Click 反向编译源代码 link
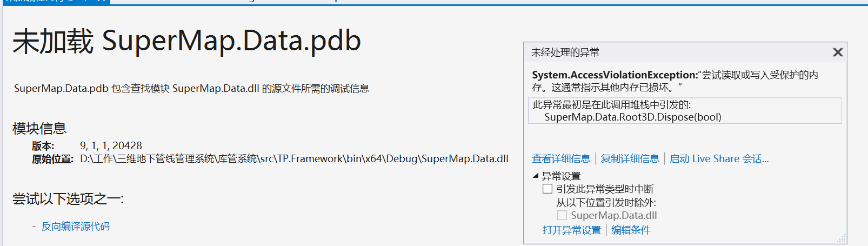The height and width of the screenshot is (246, 868). click(76, 226)
